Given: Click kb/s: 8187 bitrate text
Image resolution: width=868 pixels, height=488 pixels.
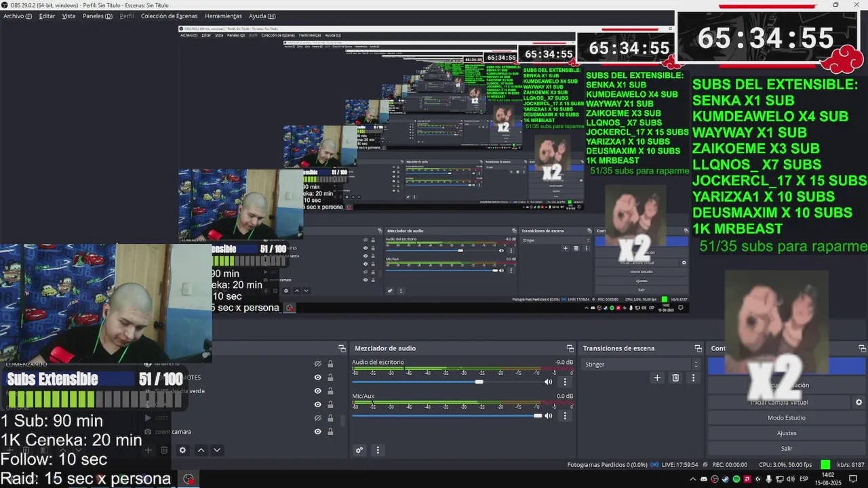Looking at the screenshot, I should click(850, 465).
